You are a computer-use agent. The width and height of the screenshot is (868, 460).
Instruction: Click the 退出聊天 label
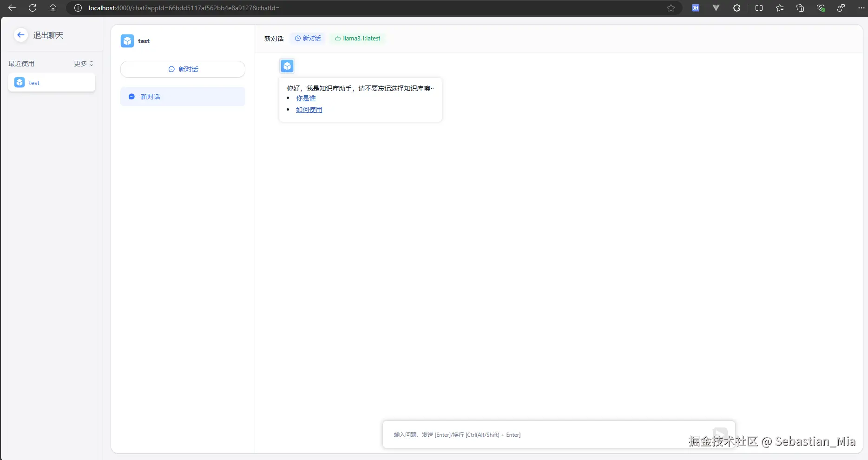pos(48,35)
